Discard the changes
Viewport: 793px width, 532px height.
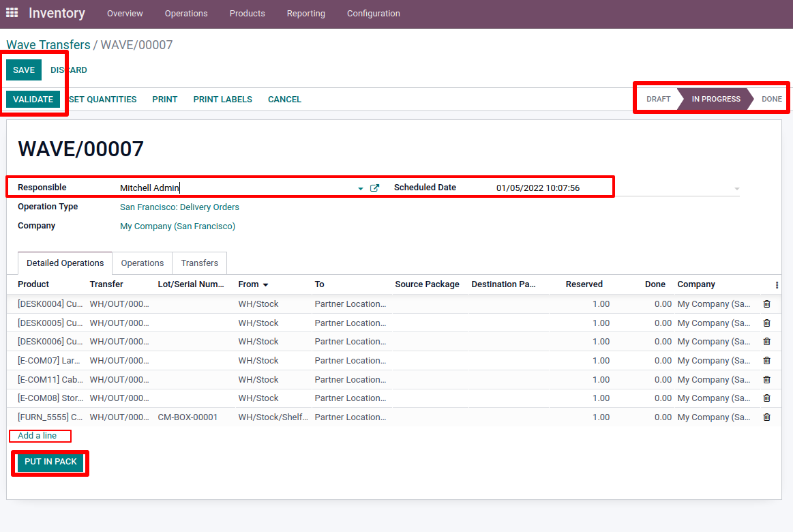(69, 70)
